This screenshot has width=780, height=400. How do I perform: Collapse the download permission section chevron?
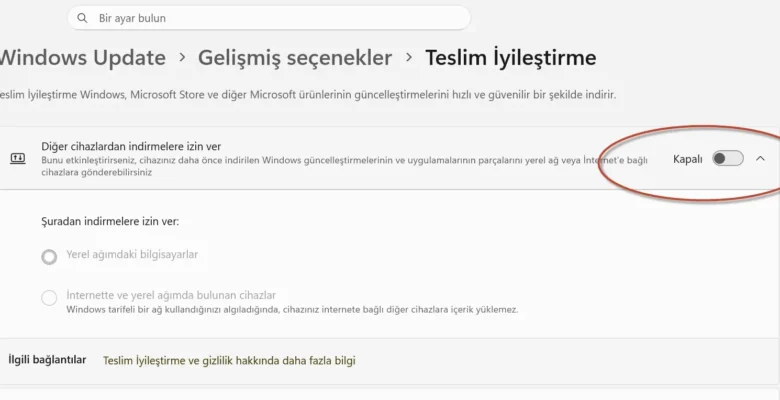pyautogui.click(x=760, y=159)
